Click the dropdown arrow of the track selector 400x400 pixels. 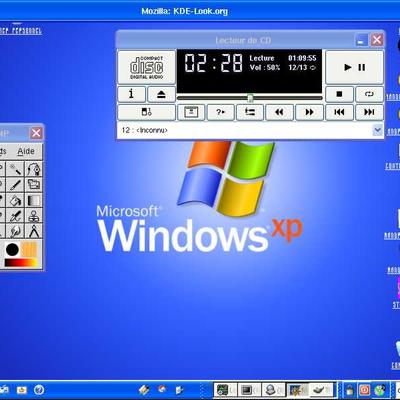(377, 130)
